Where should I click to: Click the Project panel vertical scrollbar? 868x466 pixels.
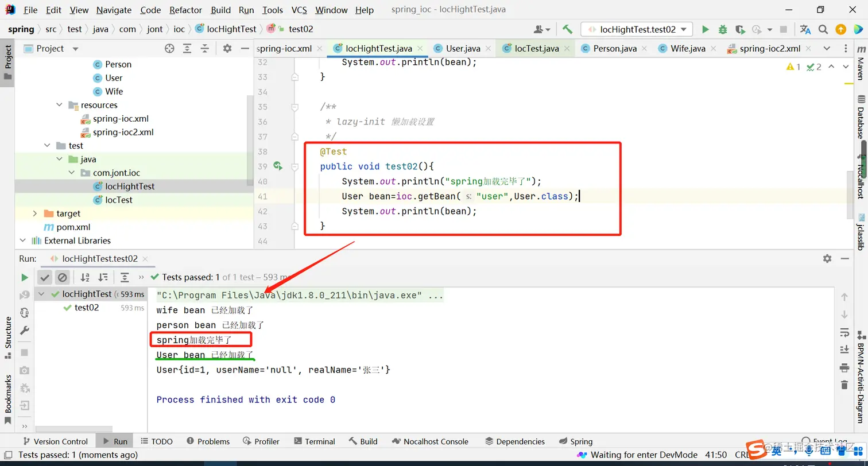[250, 140]
